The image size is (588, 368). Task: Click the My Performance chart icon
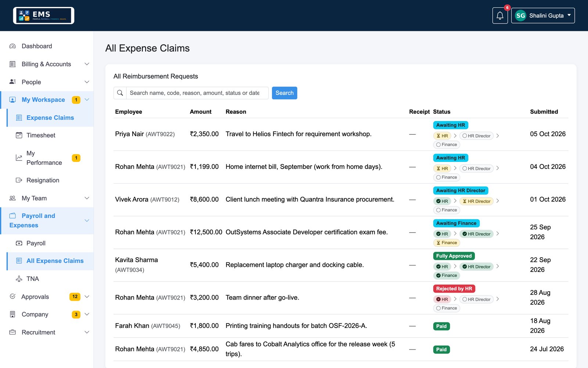(x=19, y=158)
